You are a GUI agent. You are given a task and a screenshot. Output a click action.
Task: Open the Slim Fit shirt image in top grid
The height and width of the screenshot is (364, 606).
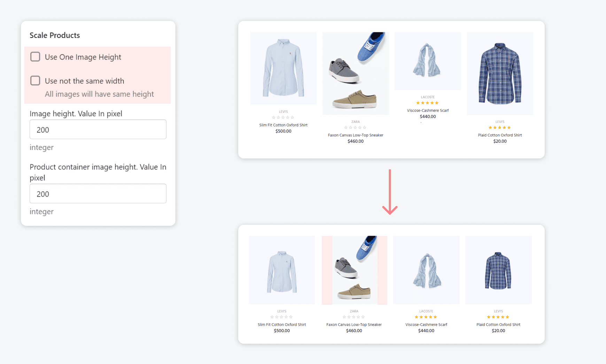pyautogui.click(x=283, y=68)
